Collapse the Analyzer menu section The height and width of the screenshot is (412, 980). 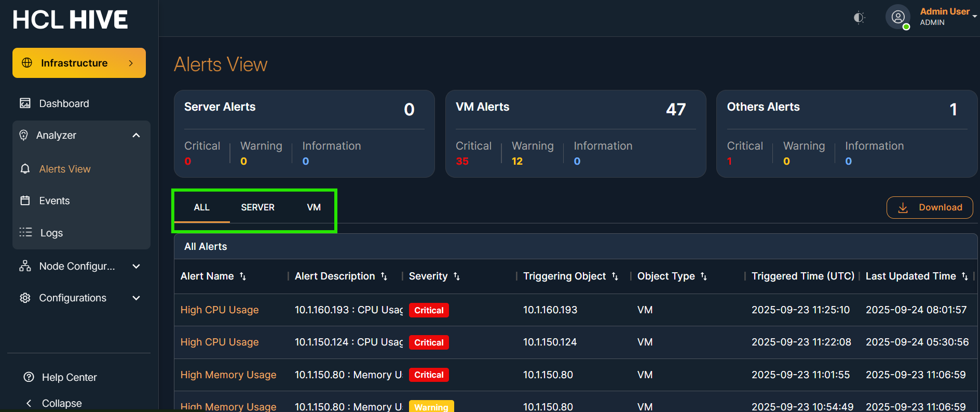(x=136, y=135)
